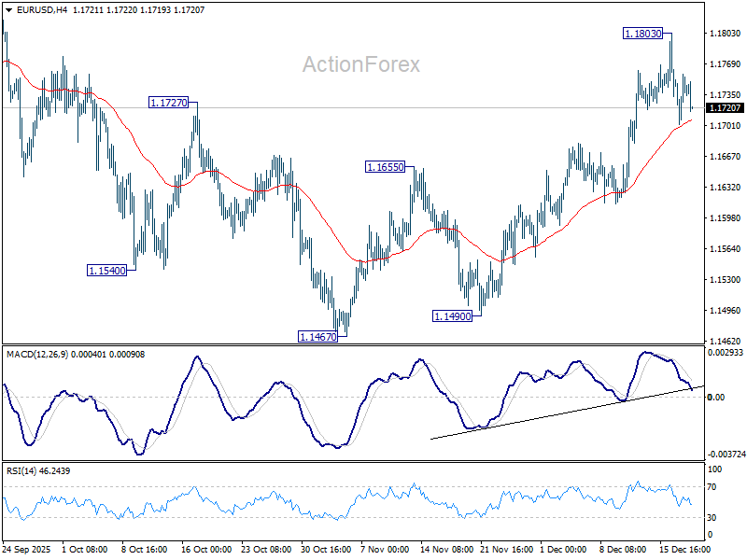Viewport: 747px width, 560px height.
Task: Select the RSI 30 level label
Action: (x=712, y=517)
